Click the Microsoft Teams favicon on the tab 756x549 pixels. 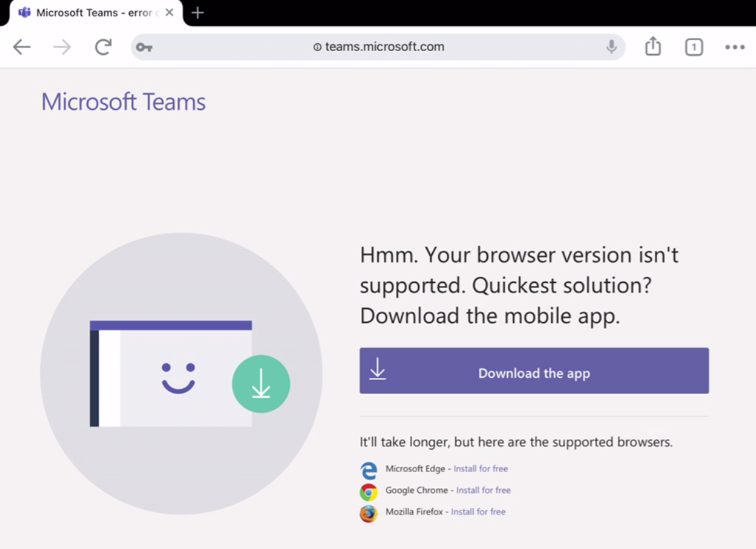(24, 12)
